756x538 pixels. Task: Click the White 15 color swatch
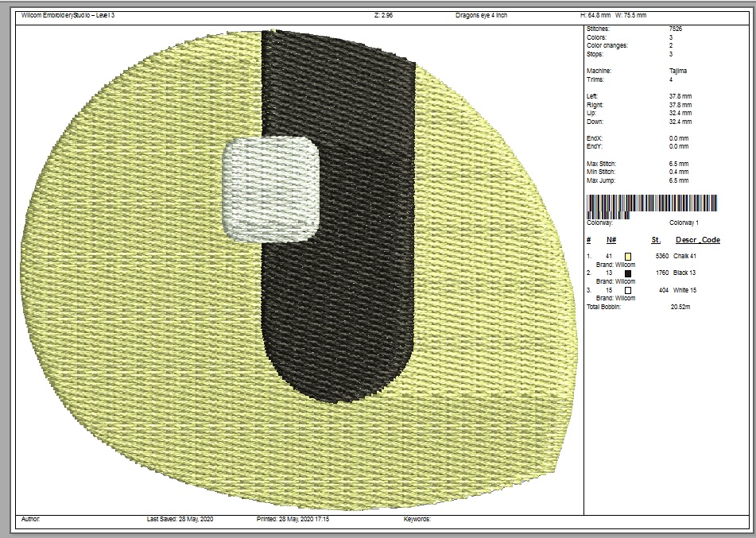(628, 290)
